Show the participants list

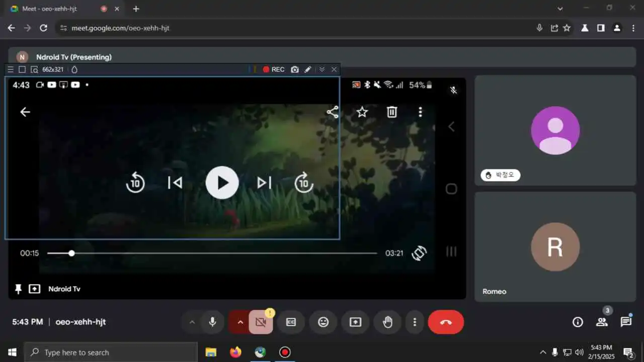(602, 322)
